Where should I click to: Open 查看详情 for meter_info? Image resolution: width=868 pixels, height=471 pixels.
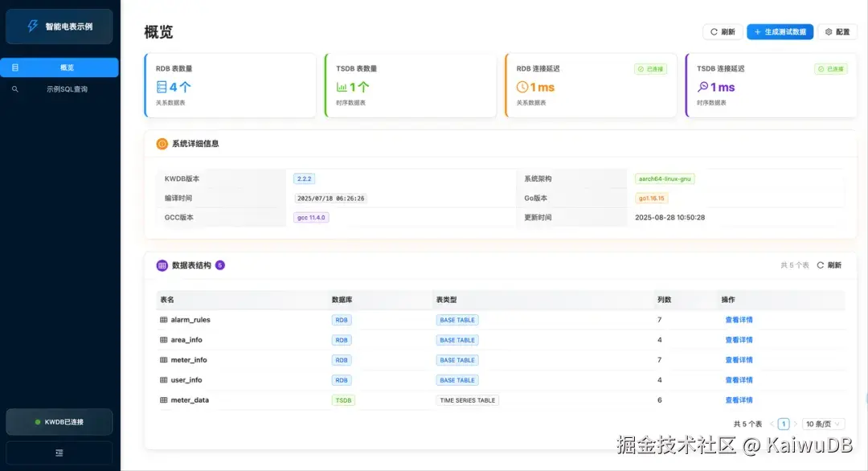[x=739, y=360]
